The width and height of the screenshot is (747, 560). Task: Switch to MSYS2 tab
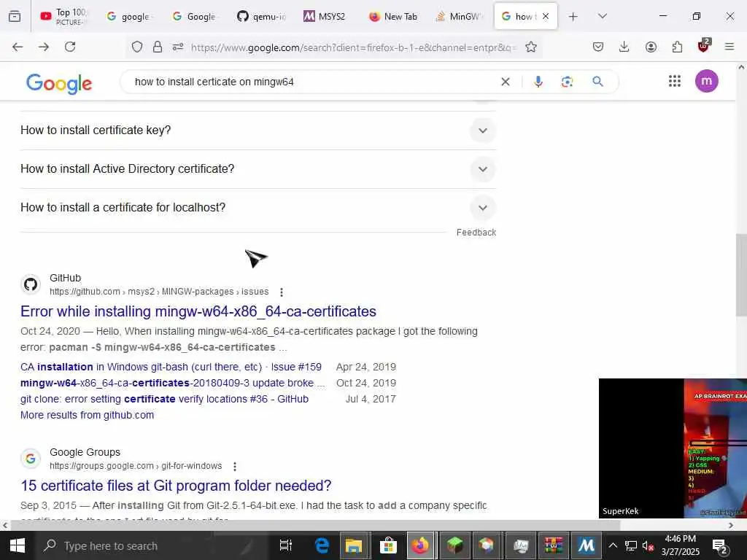(x=325, y=16)
